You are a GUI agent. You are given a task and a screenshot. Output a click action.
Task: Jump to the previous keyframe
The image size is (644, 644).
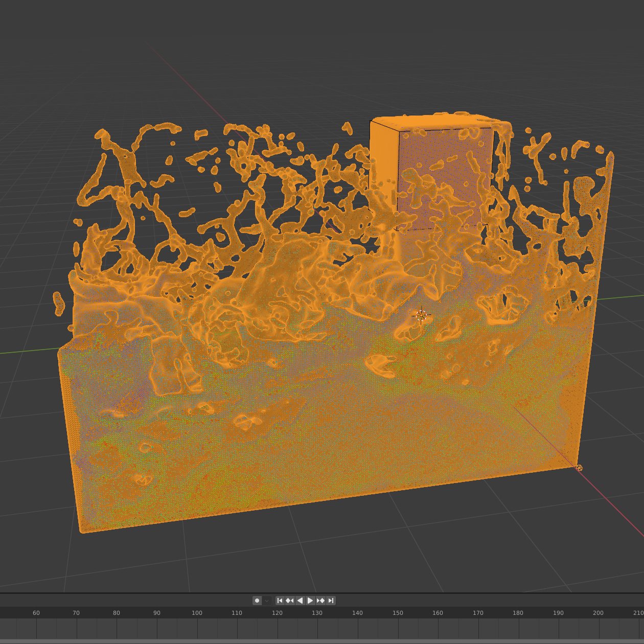tap(290, 601)
